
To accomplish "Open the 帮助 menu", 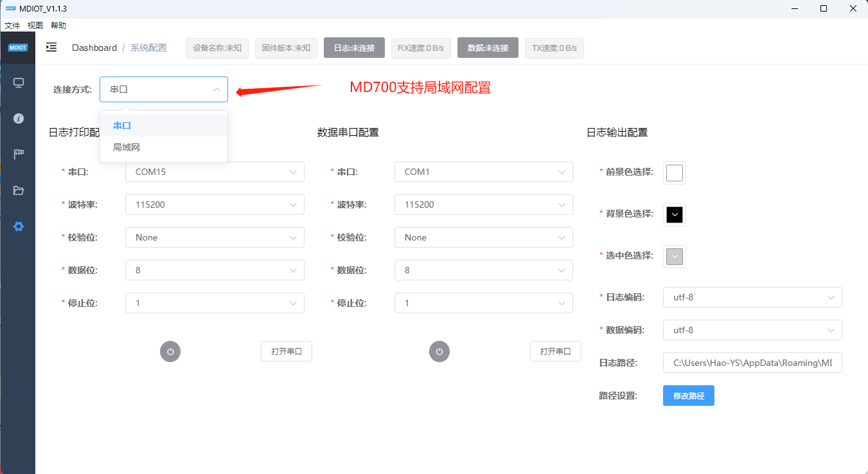I will tap(58, 25).
